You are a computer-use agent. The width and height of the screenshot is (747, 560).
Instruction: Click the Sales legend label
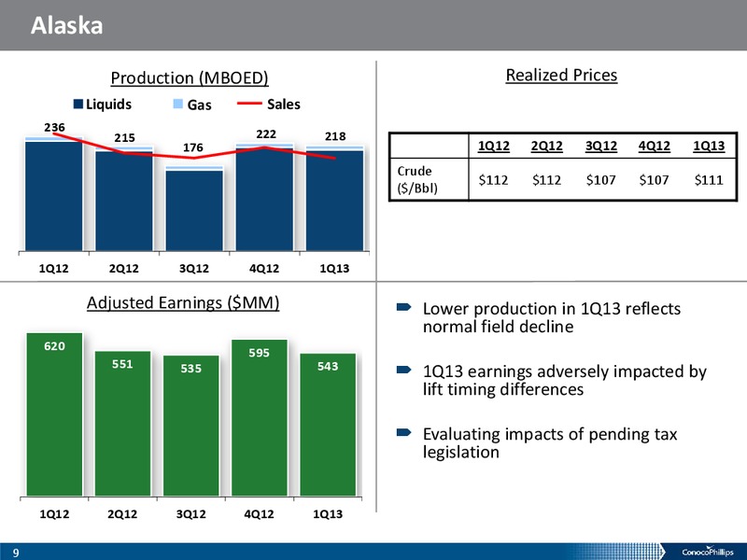pyautogui.click(x=284, y=105)
